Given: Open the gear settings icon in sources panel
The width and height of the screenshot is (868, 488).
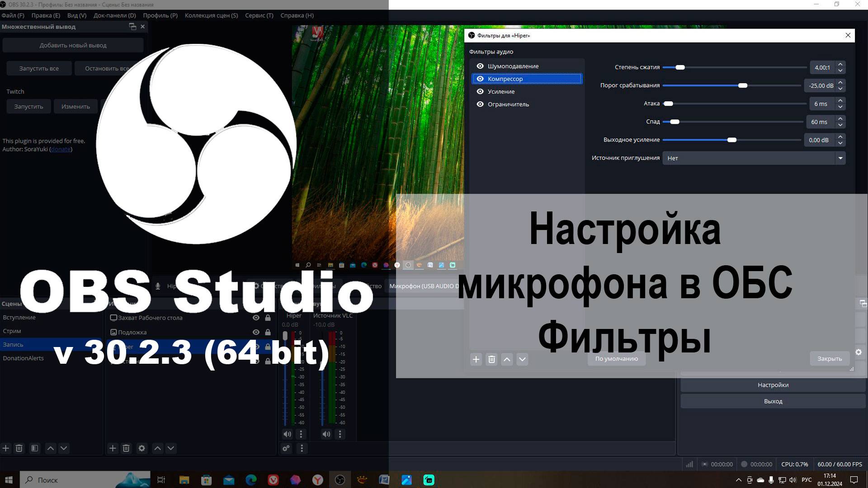Looking at the screenshot, I should coord(142,448).
